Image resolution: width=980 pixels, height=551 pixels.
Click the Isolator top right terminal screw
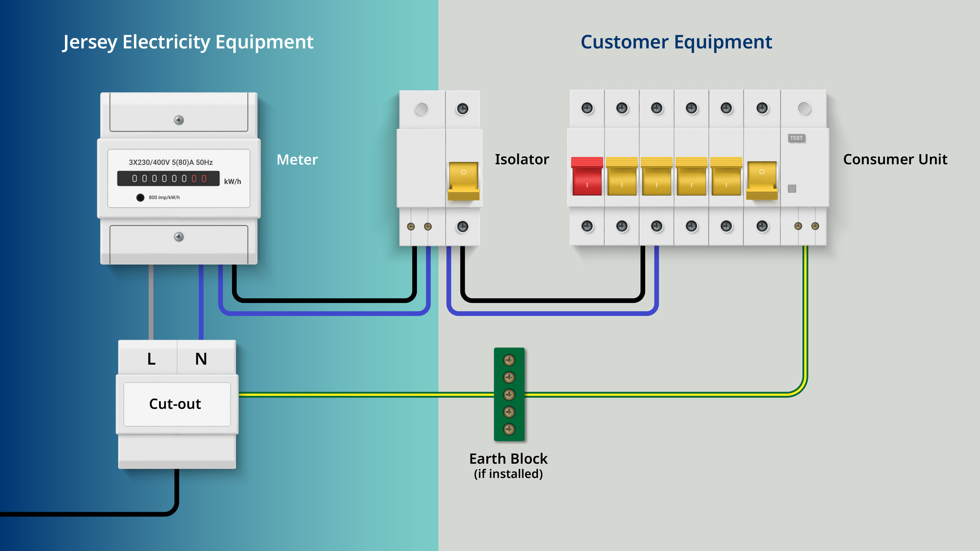[x=463, y=109]
